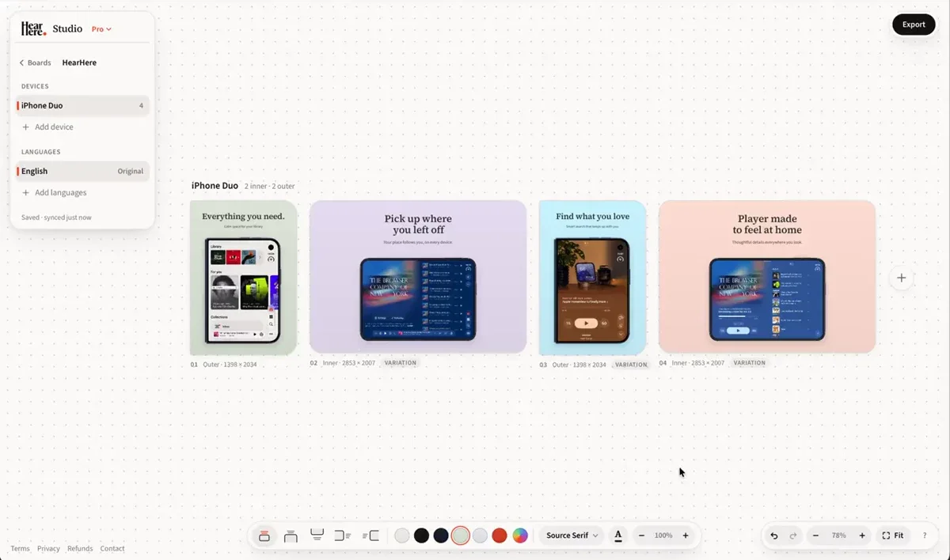Fit the canvas to screen
The height and width of the screenshot is (560, 950).
[x=893, y=535]
